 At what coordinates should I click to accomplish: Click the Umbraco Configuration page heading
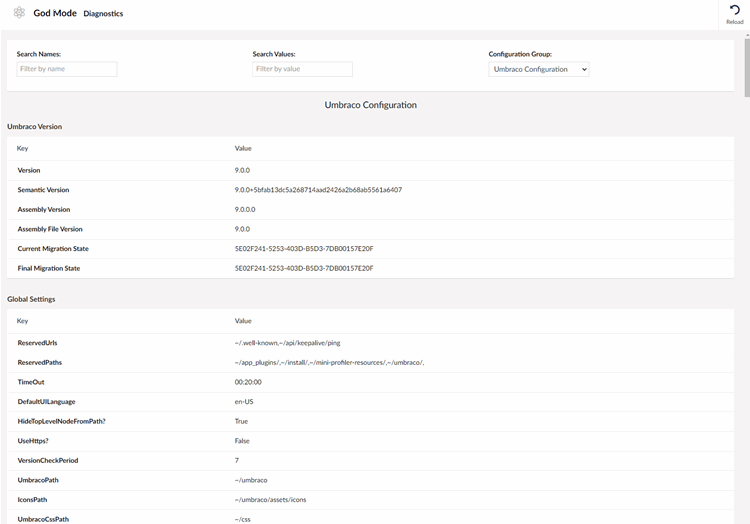[x=370, y=105]
